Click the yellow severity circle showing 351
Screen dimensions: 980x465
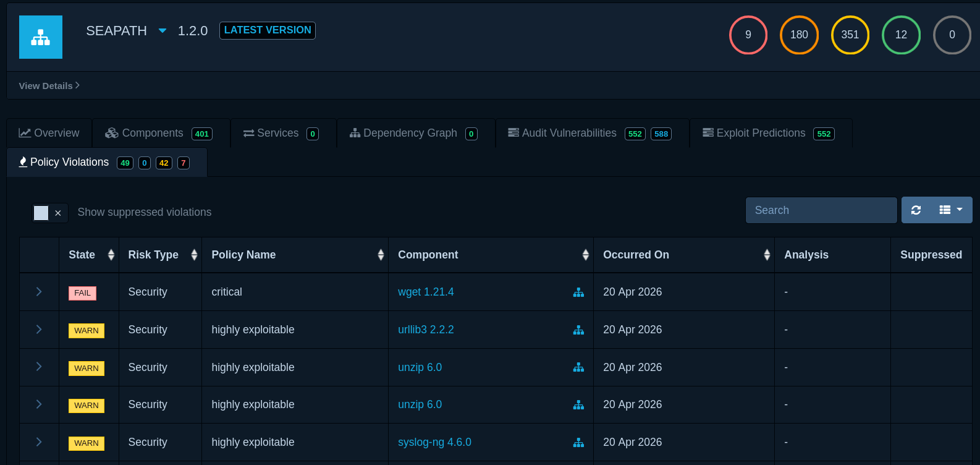(850, 35)
